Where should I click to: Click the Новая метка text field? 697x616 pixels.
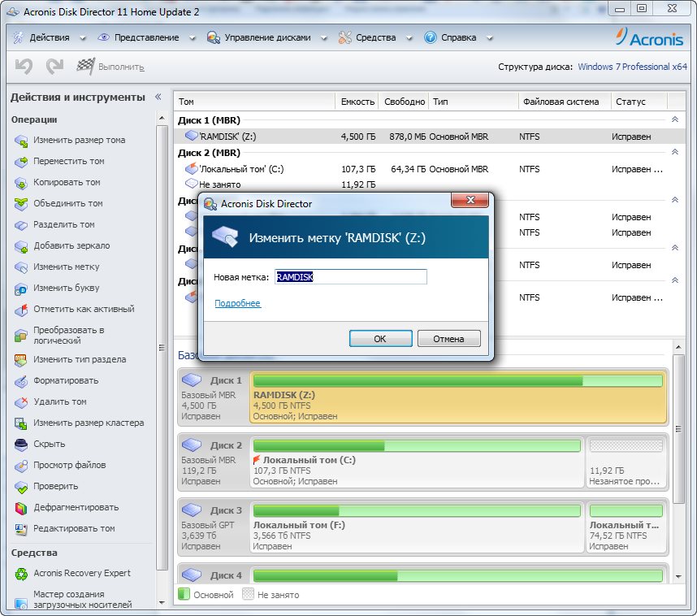coord(350,277)
